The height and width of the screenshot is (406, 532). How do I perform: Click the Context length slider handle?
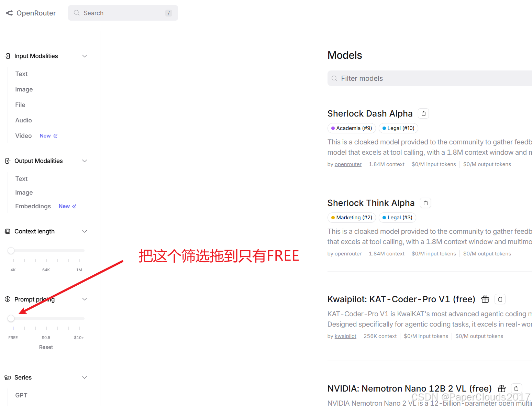click(11, 251)
